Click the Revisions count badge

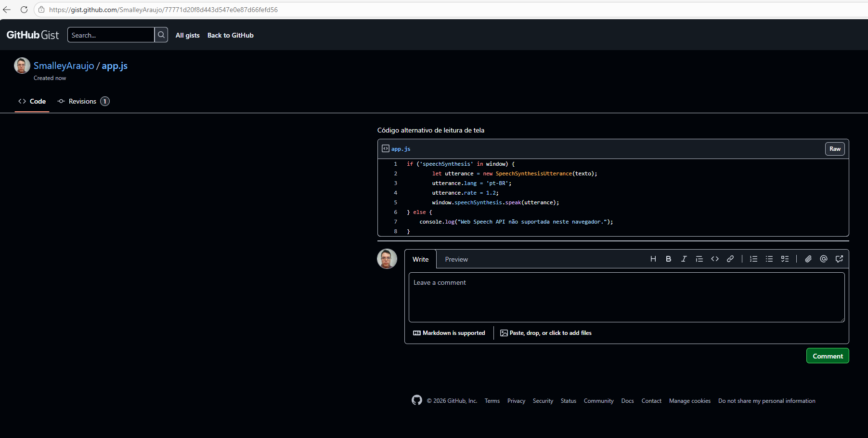(105, 101)
